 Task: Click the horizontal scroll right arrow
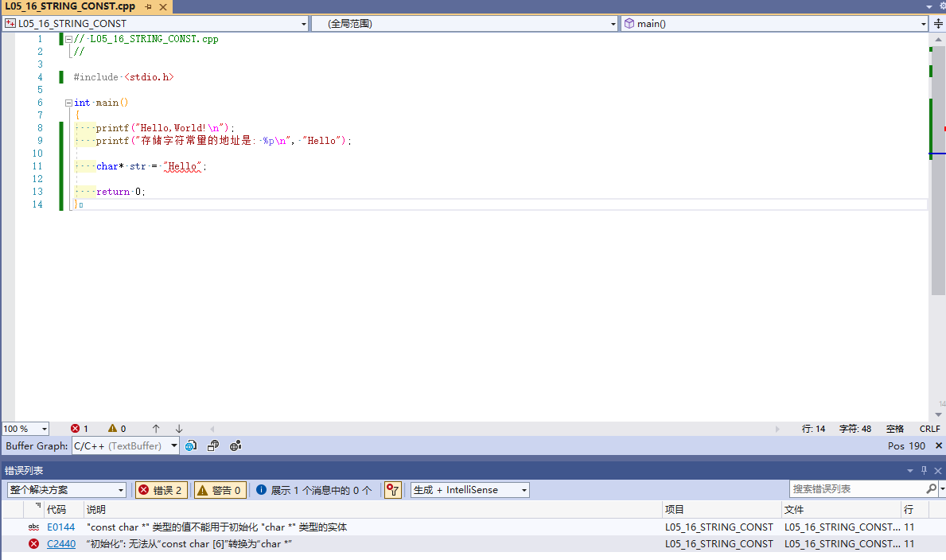777,429
